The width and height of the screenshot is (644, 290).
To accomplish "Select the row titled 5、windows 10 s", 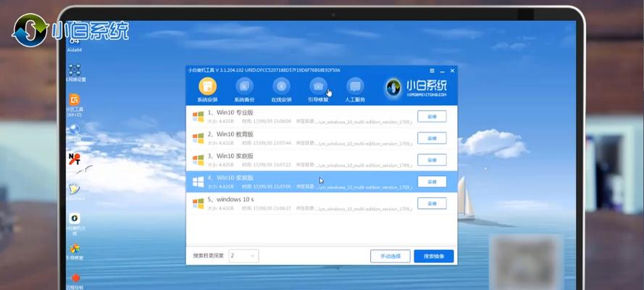I will [x=322, y=203].
